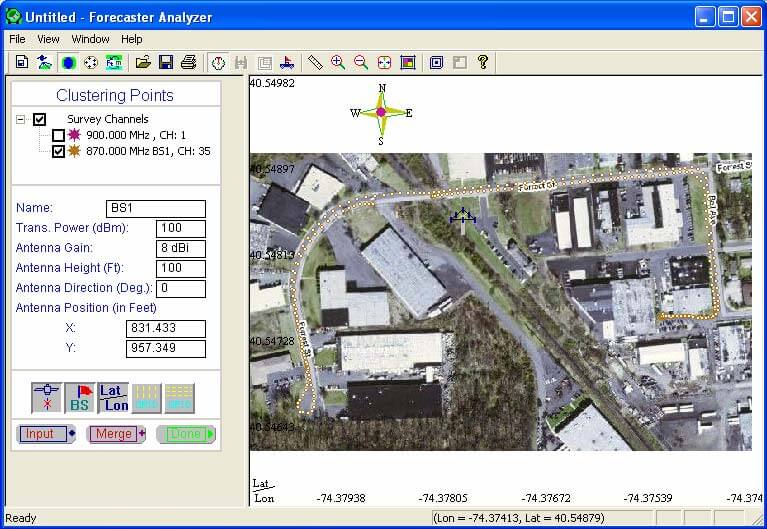This screenshot has width=767, height=529.
Task: Uncheck the 870.000 MHz BS1 checkbox
Action: pos(58,151)
